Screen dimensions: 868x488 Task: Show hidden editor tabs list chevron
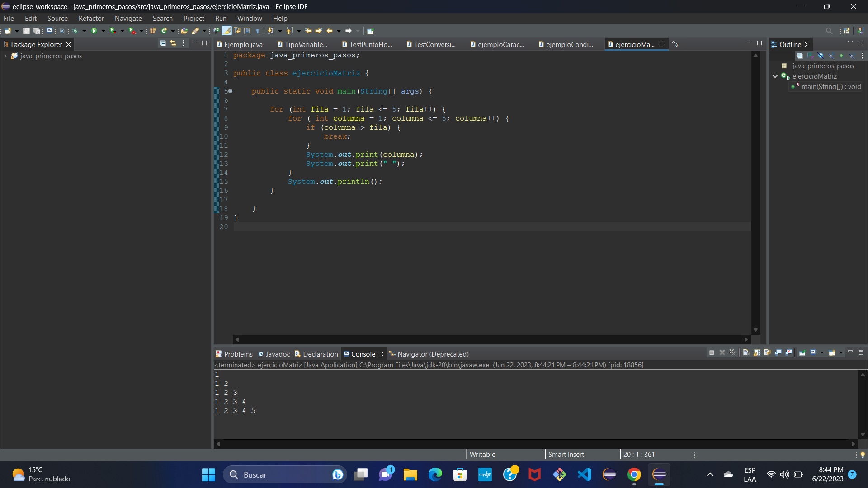(x=675, y=44)
